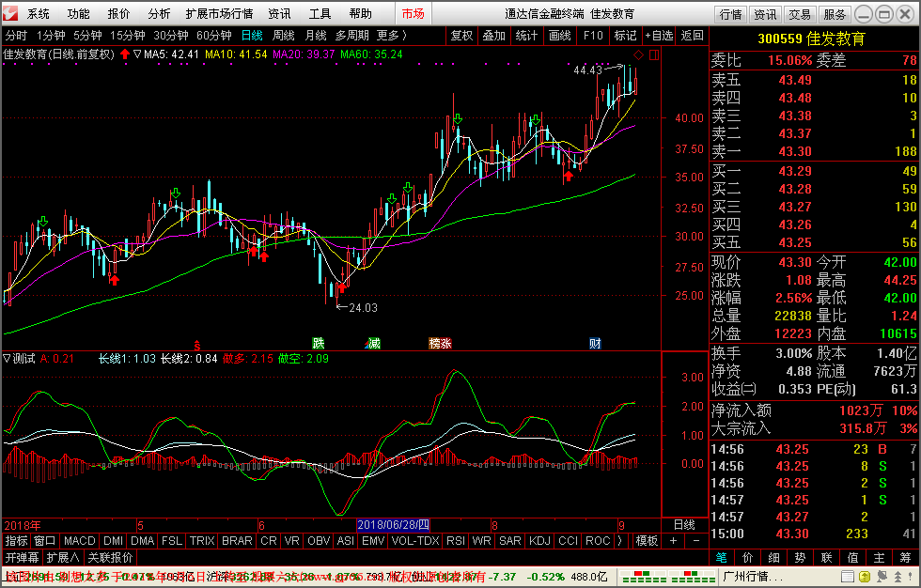The width and height of the screenshot is (921, 588).
Task: Click the + zoom-in chart button
Action: pyautogui.click(x=673, y=540)
